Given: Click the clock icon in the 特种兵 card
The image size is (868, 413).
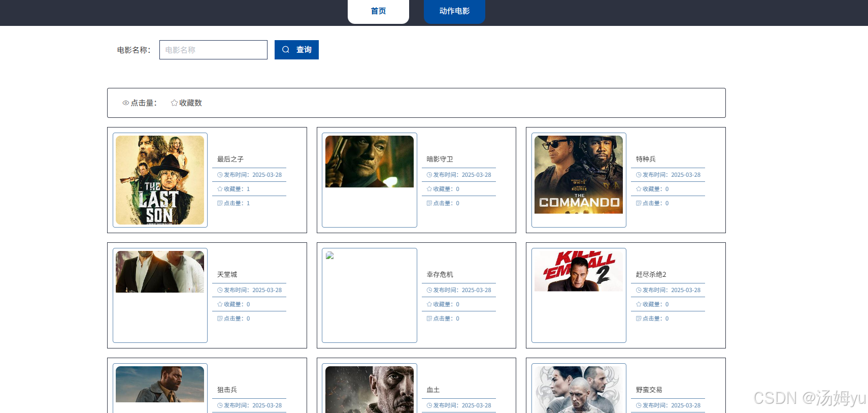Looking at the screenshot, I should (639, 175).
